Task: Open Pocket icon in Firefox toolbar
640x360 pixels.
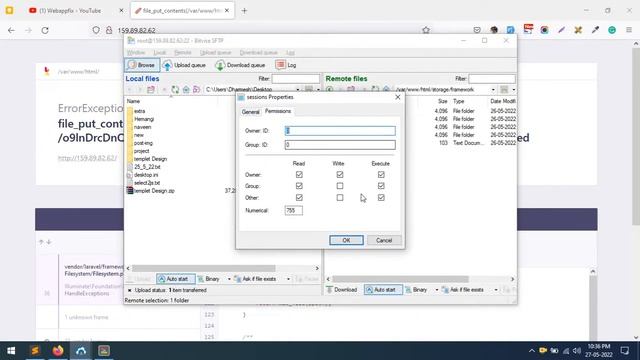Action: tap(477, 30)
